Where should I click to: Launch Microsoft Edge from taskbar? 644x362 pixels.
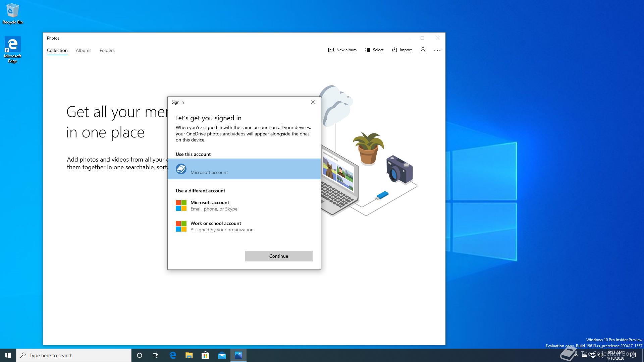pos(173,355)
